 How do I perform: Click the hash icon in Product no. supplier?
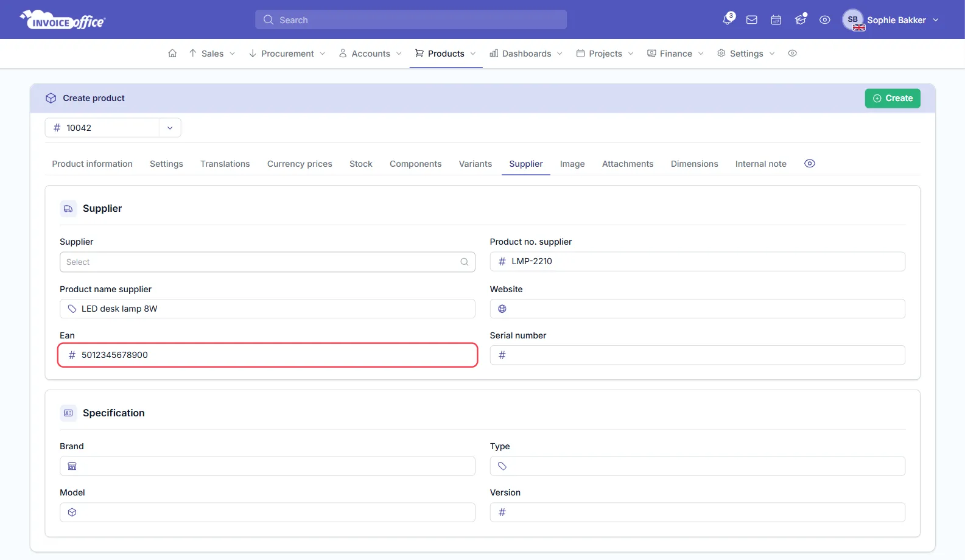502,261
